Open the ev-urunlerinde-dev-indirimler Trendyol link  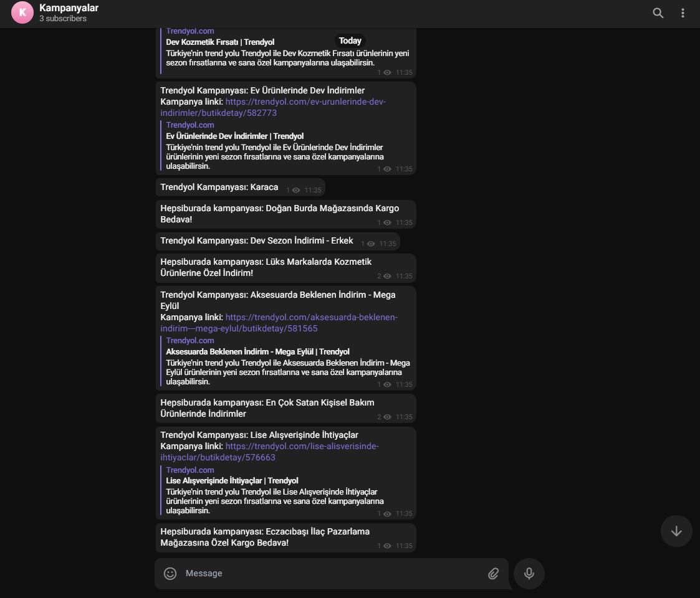273,107
